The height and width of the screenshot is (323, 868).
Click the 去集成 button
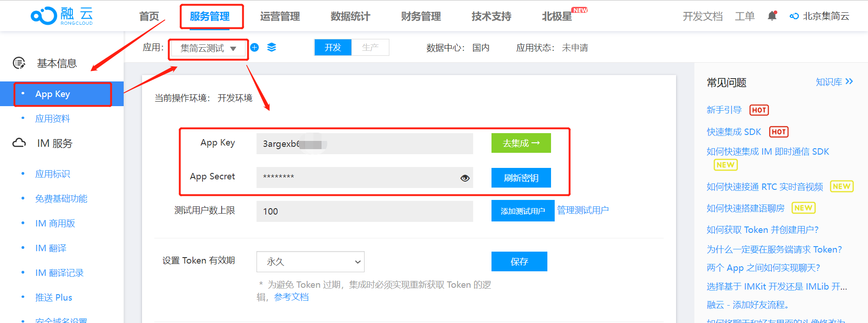(521, 143)
